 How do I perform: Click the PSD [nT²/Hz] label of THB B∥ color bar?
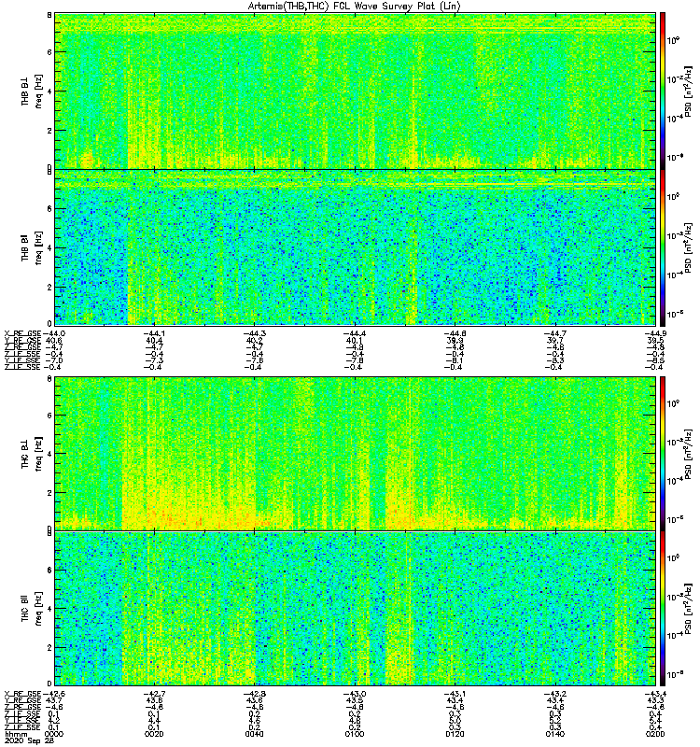pyautogui.click(x=688, y=247)
